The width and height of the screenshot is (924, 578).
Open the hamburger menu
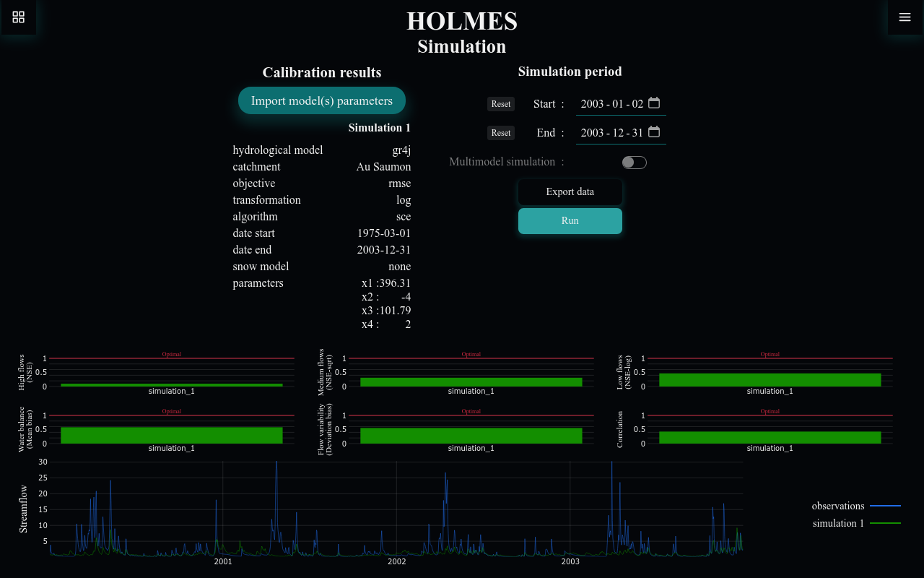pos(905,17)
